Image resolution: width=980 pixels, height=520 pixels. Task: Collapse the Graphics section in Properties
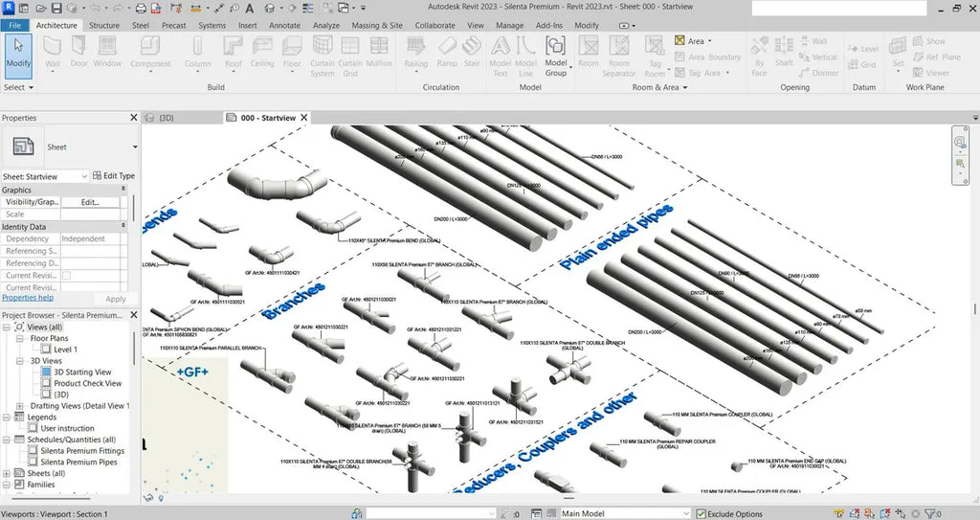123,190
